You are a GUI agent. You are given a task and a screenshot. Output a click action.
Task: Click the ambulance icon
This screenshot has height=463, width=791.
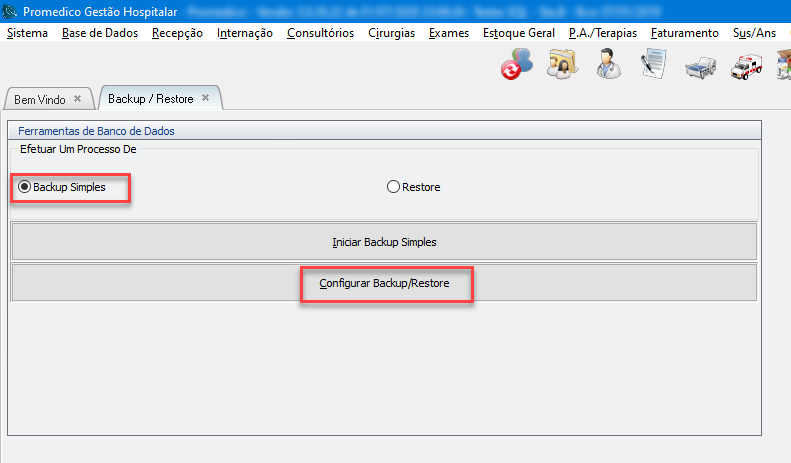(746, 68)
